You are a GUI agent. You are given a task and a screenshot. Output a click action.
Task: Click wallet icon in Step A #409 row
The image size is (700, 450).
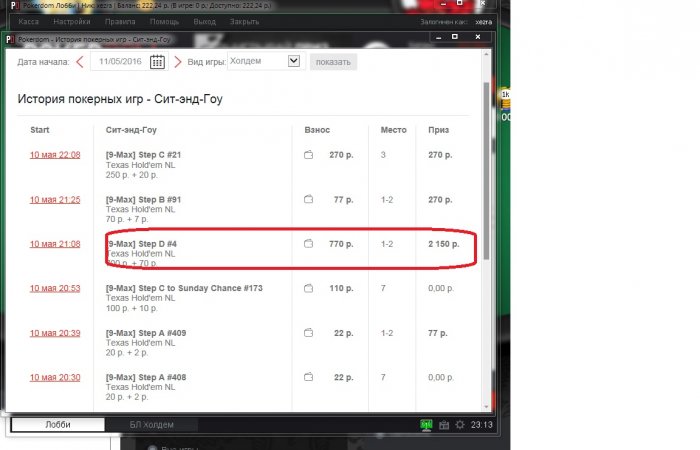[308, 333]
